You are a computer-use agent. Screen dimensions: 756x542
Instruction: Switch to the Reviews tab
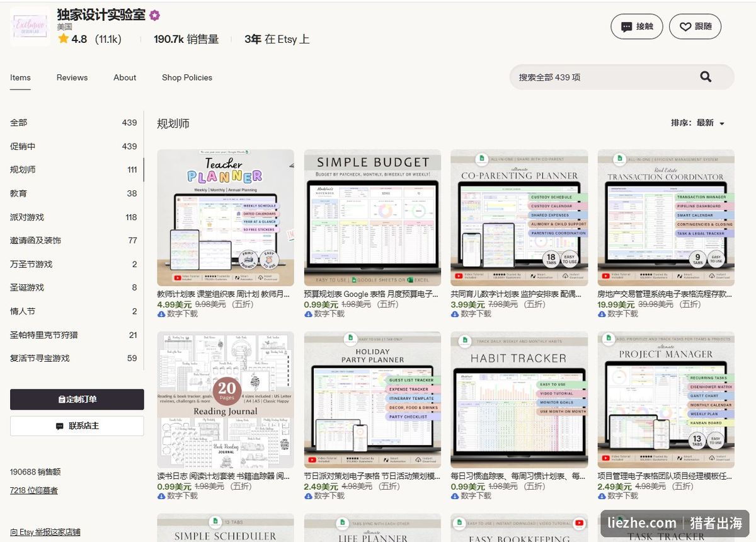72,78
